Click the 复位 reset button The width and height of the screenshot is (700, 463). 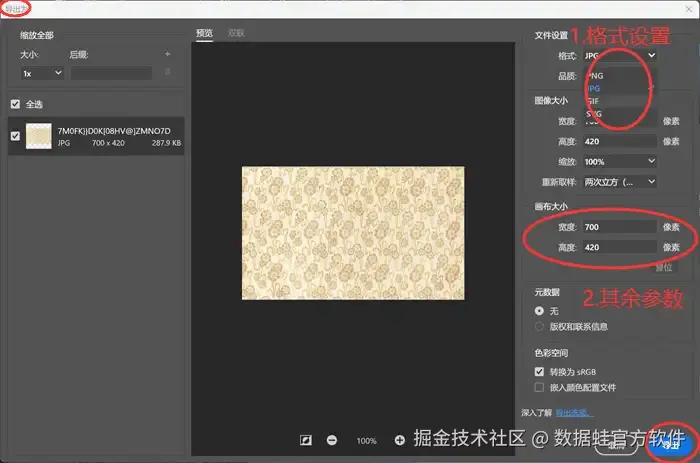664,267
